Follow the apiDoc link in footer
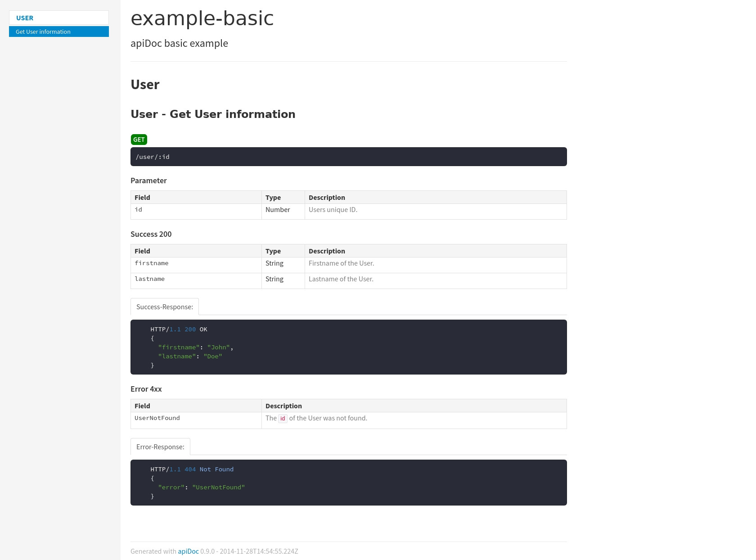This screenshot has height=560, width=756. coord(188,551)
